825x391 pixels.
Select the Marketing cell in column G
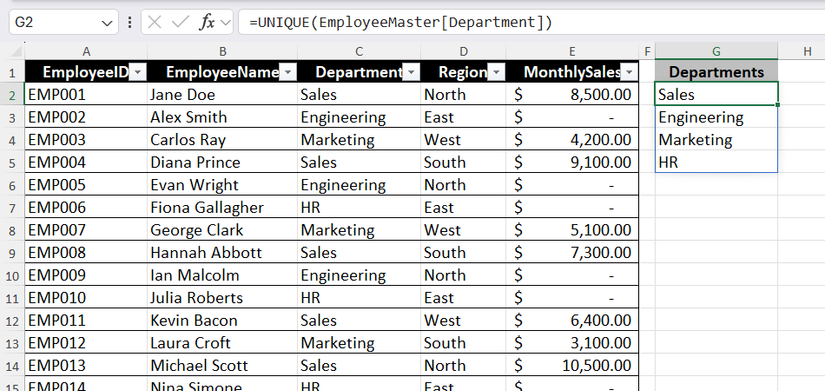coord(716,139)
